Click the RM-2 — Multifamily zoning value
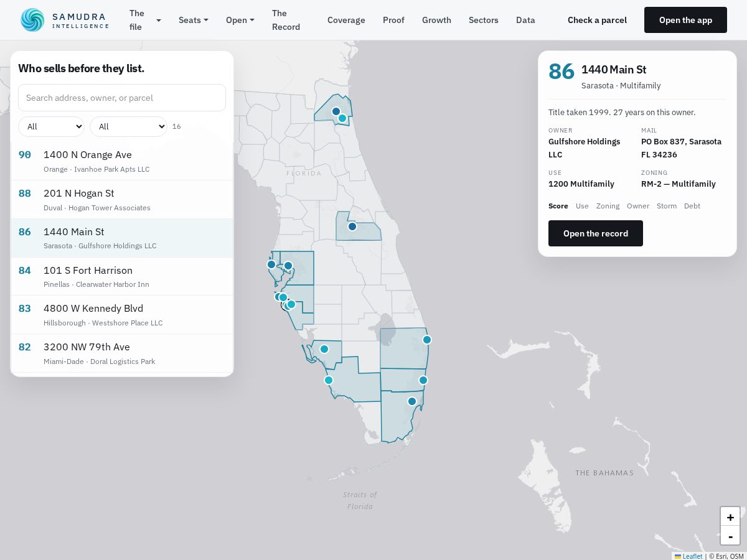Image resolution: width=747 pixels, height=560 pixels. [x=679, y=184]
